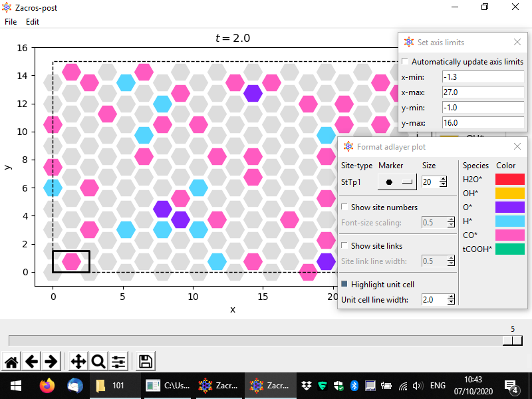Screen dimensions: 532x399
Task: Pick the H2O* red color swatch
Action: 509,180
